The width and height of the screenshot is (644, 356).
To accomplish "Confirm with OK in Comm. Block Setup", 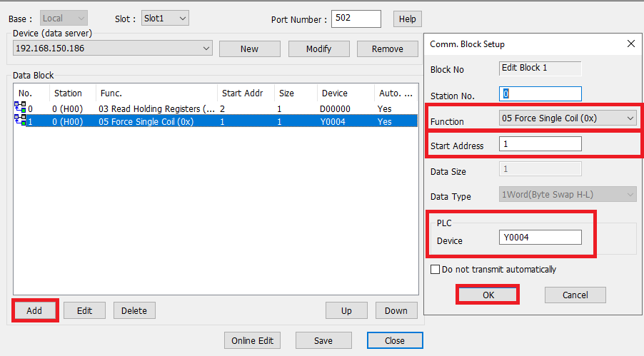I will [488, 295].
